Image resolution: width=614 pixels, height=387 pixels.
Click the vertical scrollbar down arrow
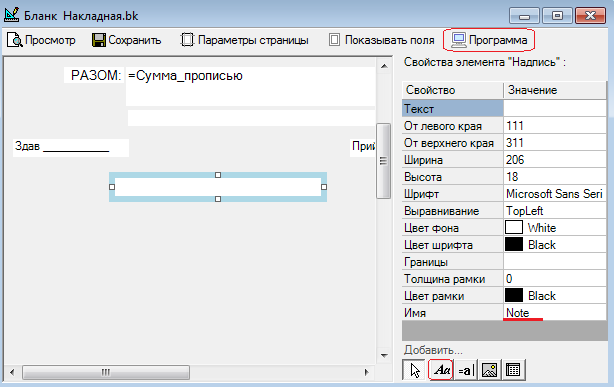384,356
